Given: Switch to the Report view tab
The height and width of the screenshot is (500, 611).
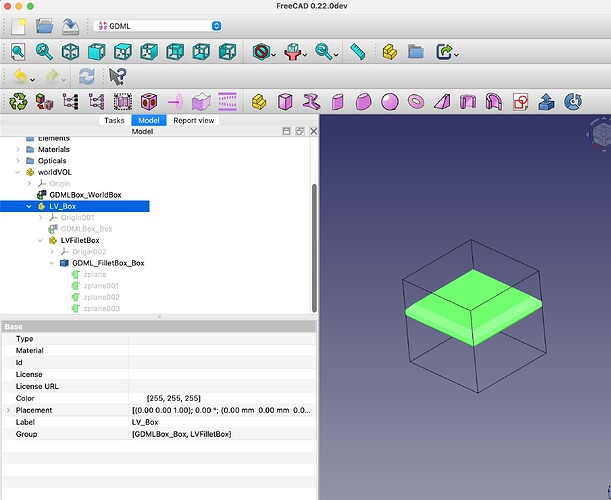Looking at the screenshot, I should point(194,120).
